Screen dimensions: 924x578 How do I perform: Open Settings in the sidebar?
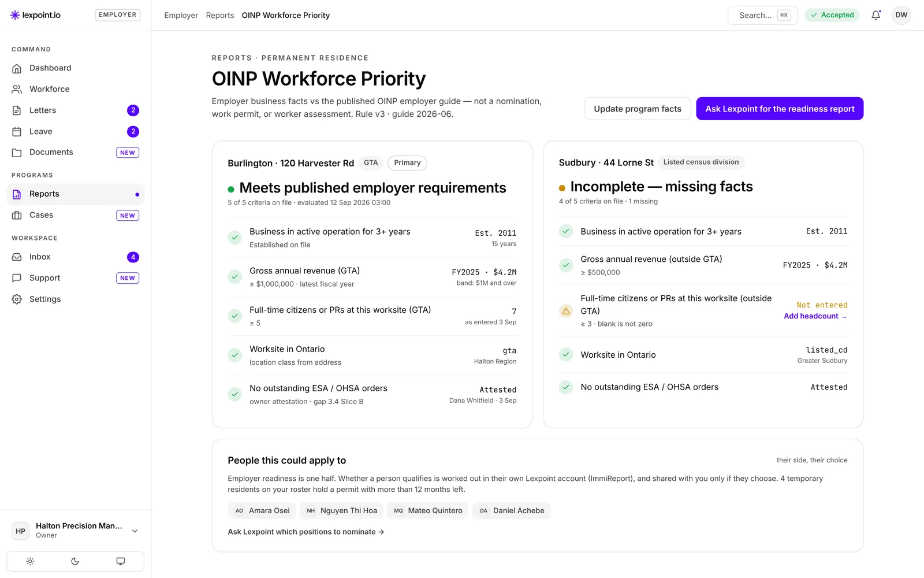click(x=75, y=299)
